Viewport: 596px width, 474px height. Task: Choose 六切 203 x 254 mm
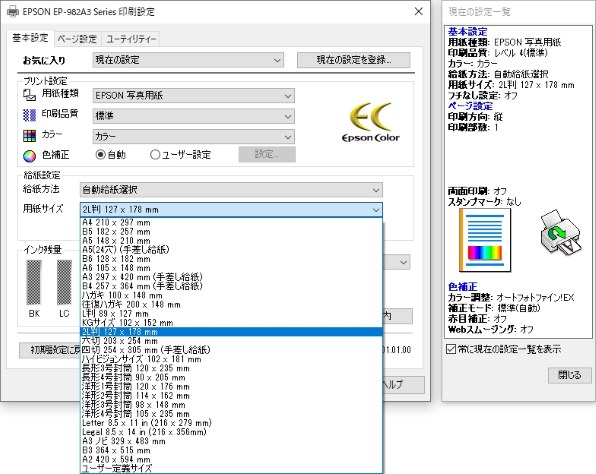click(231, 341)
